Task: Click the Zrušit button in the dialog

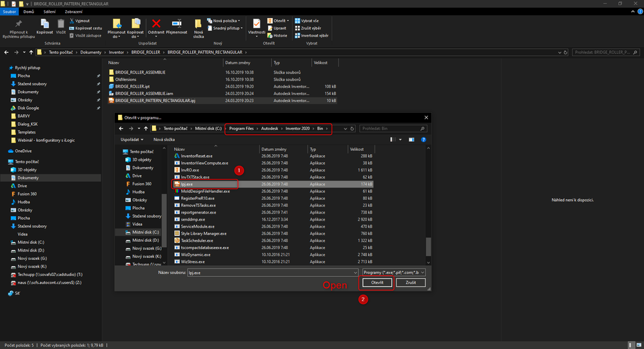Action: 411,283
